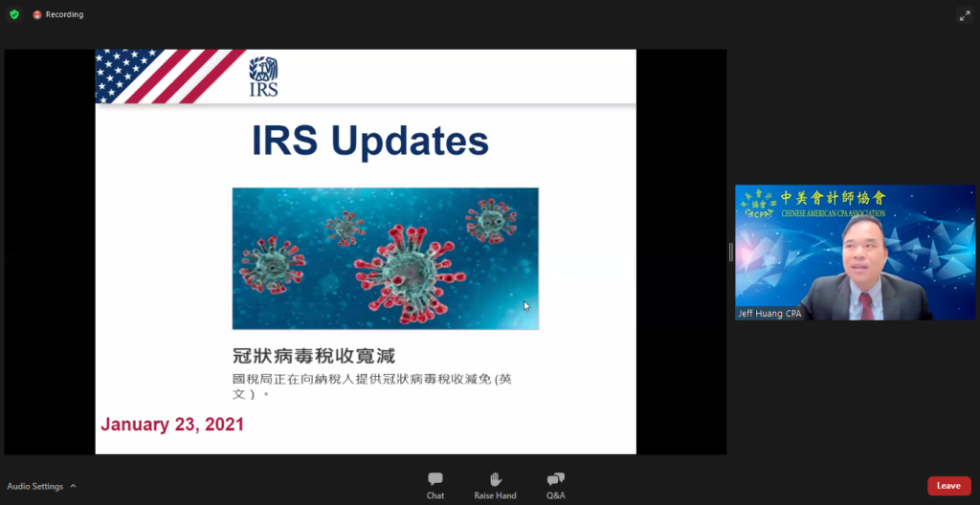Click the 國稅局正在向納稅人 paragraph text

[x=372, y=386]
